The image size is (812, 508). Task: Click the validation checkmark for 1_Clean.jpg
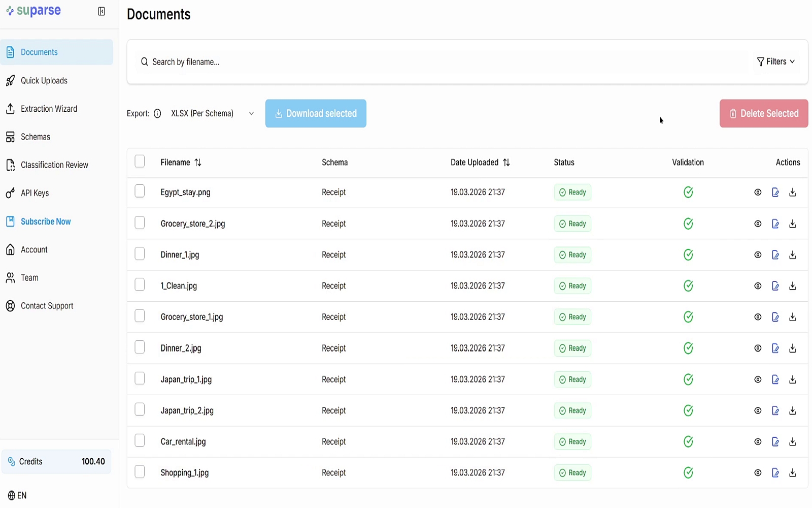click(688, 286)
